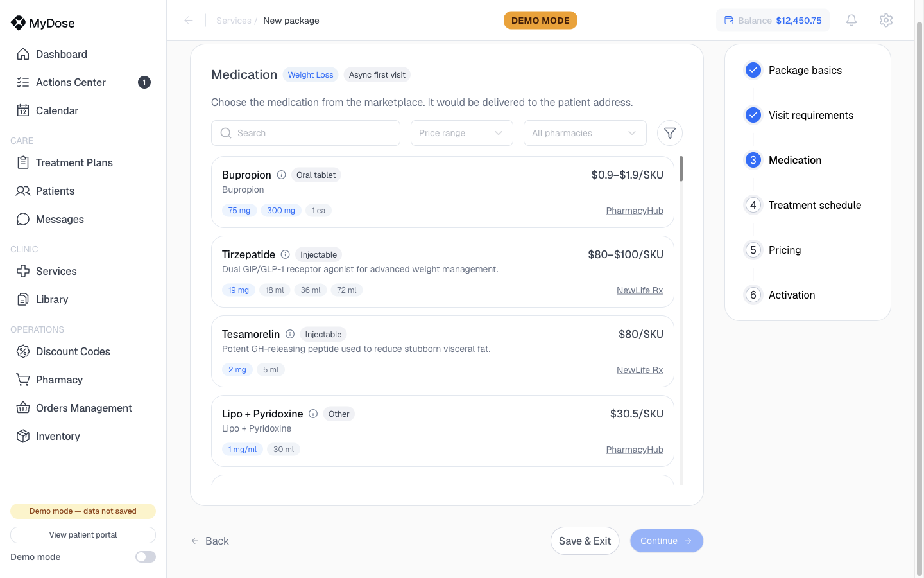Image resolution: width=924 pixels, height=578 pixels.
Task: Click the Discount Codes percent icon
Action: [x=23, y=351]
